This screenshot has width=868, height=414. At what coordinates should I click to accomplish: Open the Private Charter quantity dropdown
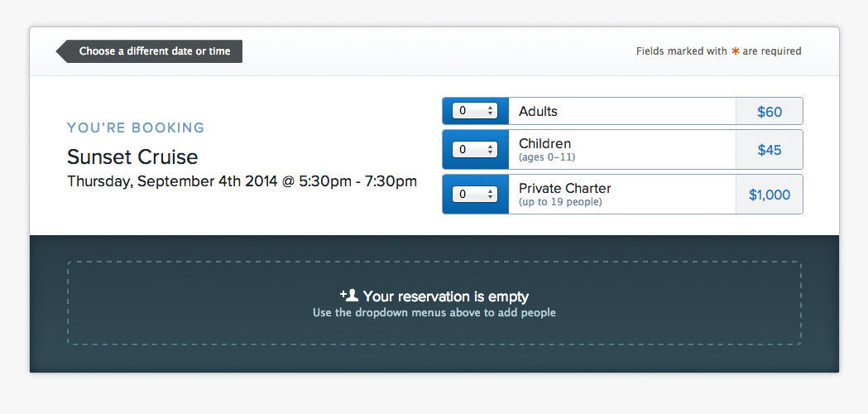click(x=474, y=195)
